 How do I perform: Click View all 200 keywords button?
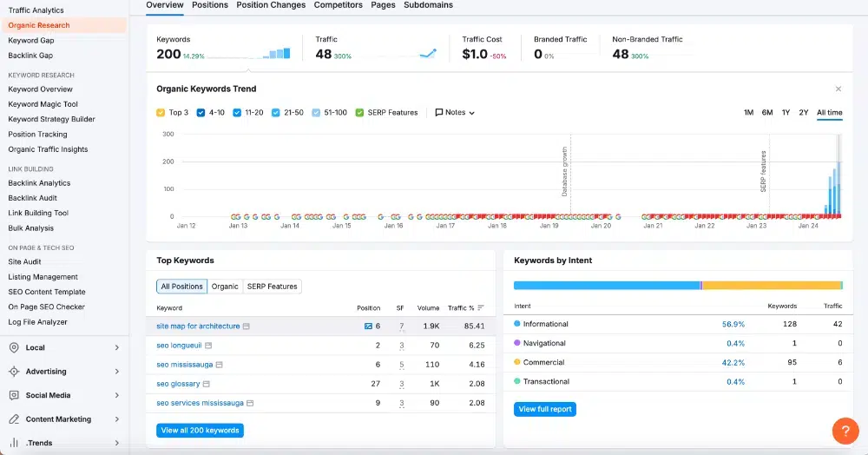point(200,430)
